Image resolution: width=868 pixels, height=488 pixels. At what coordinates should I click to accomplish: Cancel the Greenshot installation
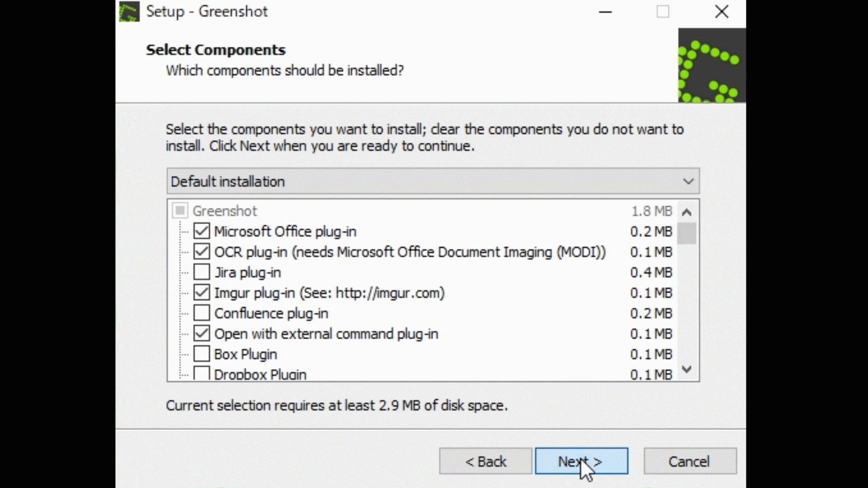click(x=690, y=461)
